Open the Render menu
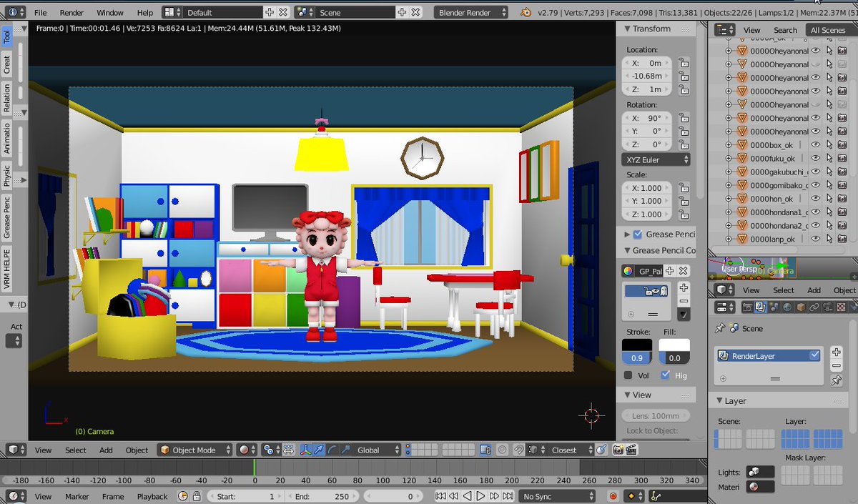858x504 pixels. click(71, 13)
